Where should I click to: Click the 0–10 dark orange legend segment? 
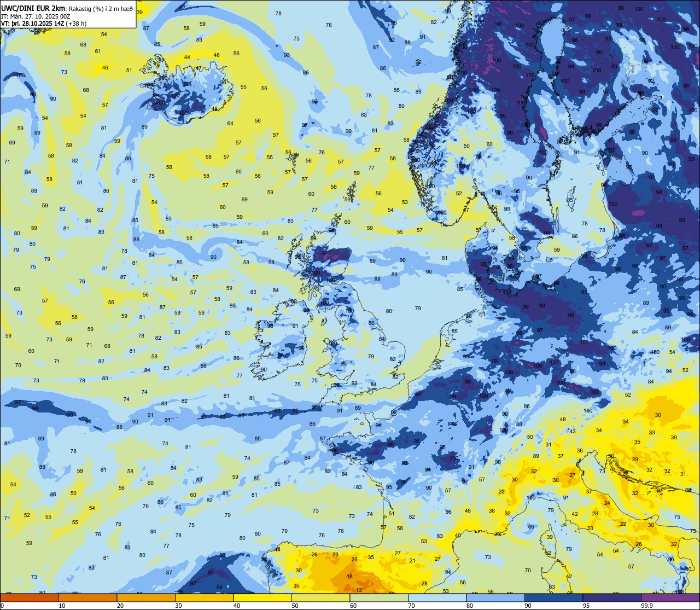[x=30, y=597]
